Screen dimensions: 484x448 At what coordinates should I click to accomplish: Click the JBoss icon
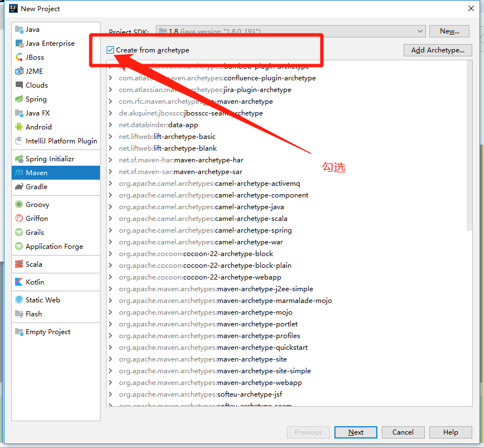point(19,57)
